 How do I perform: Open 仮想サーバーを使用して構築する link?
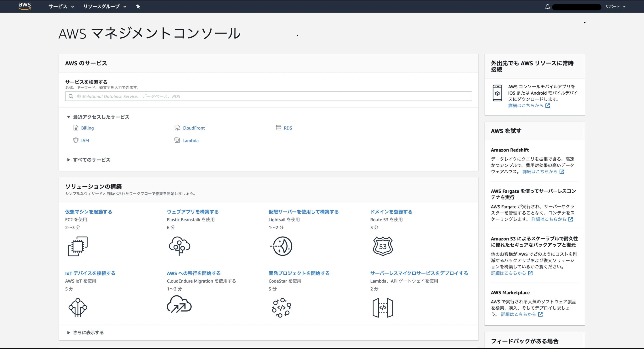click(303, 212)
